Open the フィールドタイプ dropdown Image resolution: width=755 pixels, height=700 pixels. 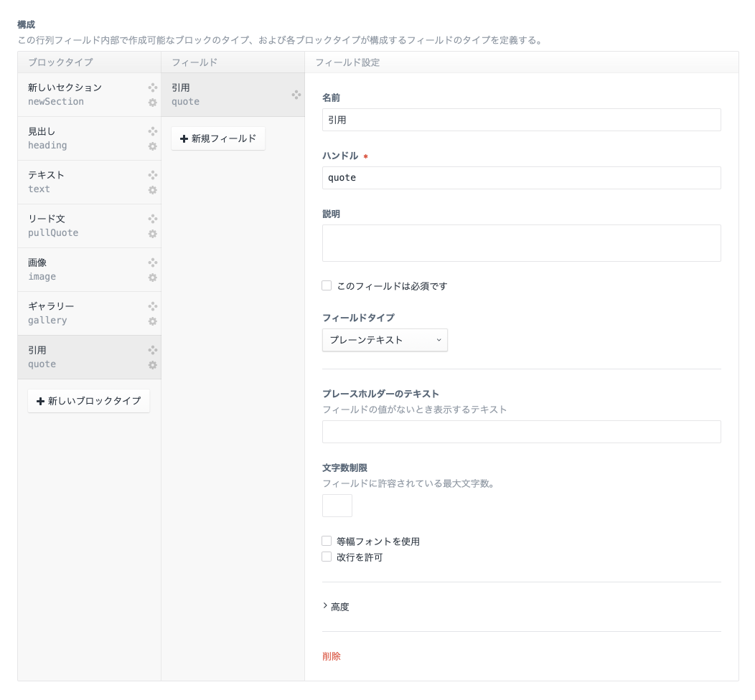[x=385, y=340]
